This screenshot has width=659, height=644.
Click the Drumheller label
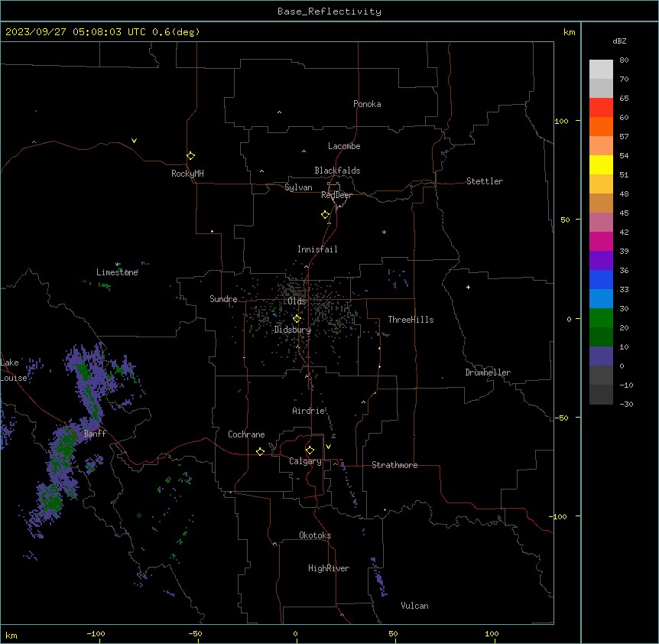coord(488,372)
